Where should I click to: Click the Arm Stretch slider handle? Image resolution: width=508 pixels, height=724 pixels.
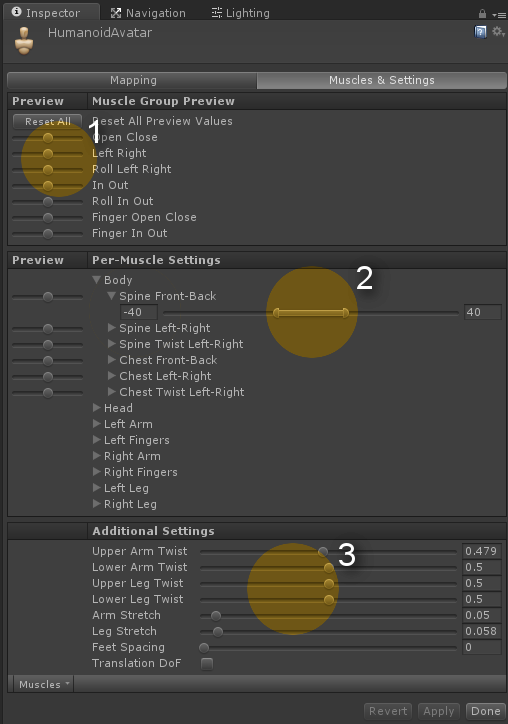pyautogui.click(x=216, y=615)
